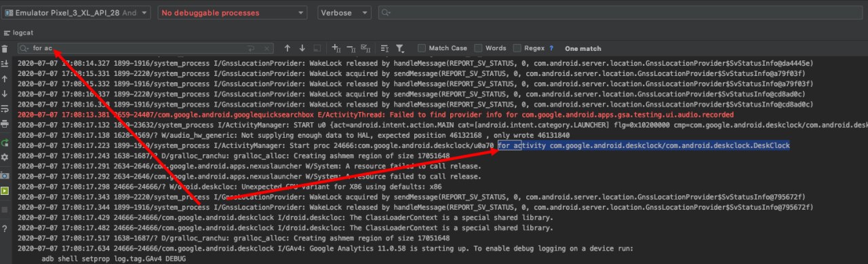
Task: Click the 17:08:17.291 nexuslauncher W/System line
Action: pyautogui.click(x=250, y=166)
